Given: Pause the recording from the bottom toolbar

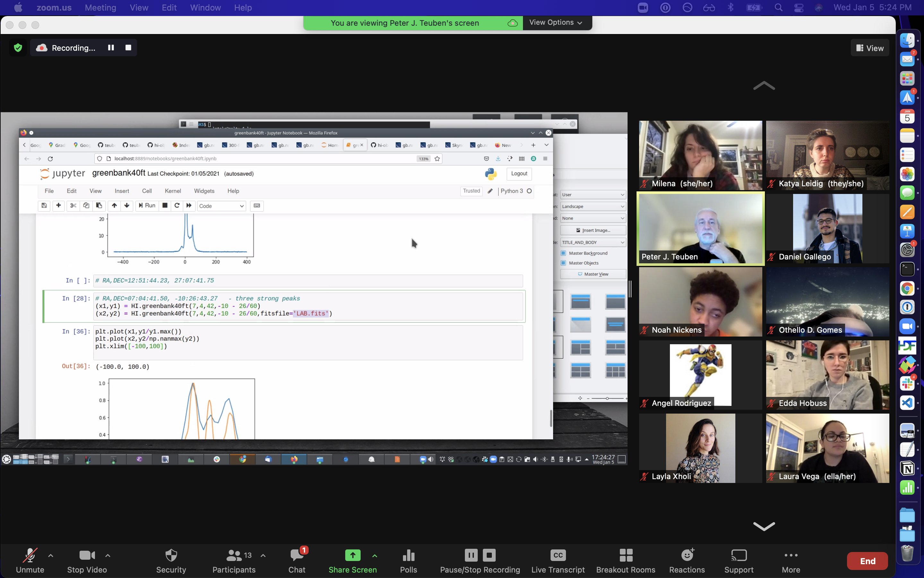Looking at the screenshot, I should pos(471,555).
